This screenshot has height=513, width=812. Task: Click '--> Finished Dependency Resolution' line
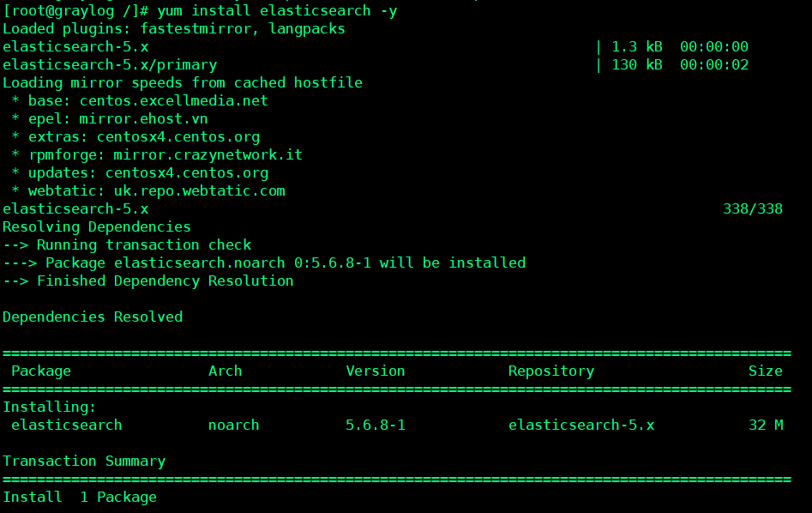click(x=148, y=281)
